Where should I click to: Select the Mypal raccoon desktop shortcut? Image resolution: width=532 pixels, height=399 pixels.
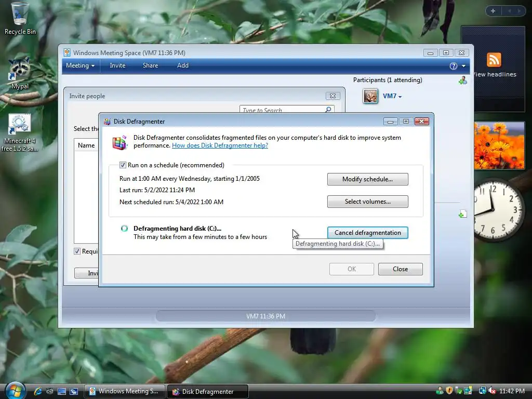[x=20, y=73]
